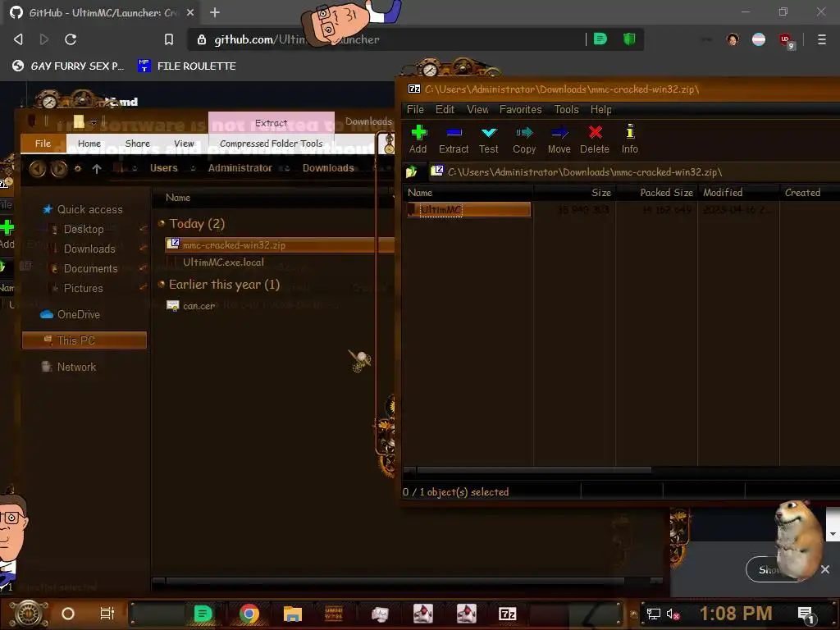Open a new browser tab
The height and width of the screenshot is (630, 840).
[215, 12]
